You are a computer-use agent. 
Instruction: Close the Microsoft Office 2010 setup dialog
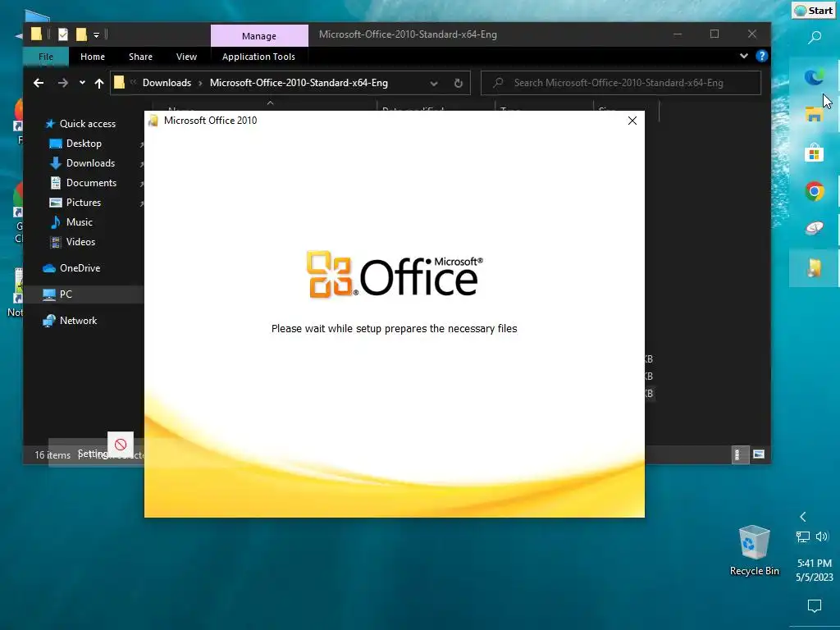[632, 121]
